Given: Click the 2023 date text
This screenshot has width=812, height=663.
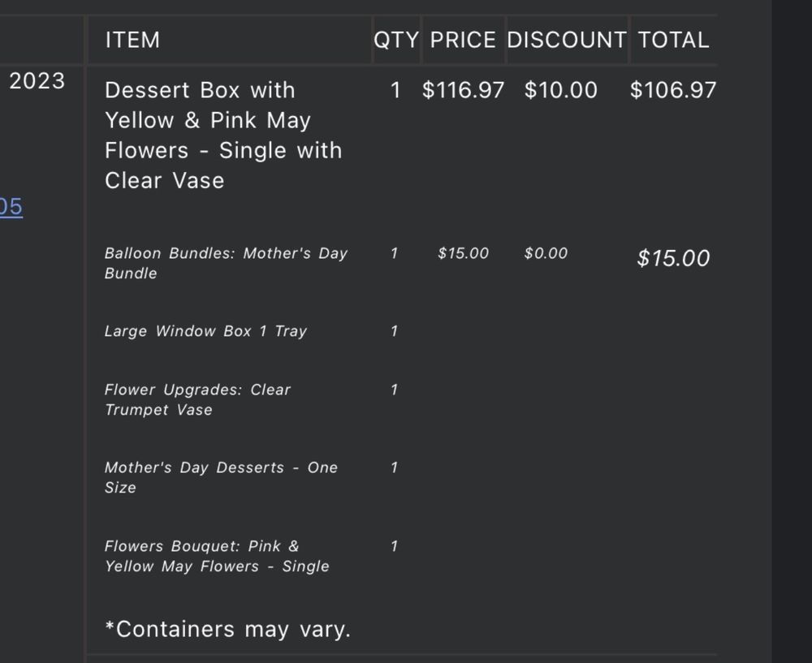Looking at the screenshot, I should click(37, 80).
